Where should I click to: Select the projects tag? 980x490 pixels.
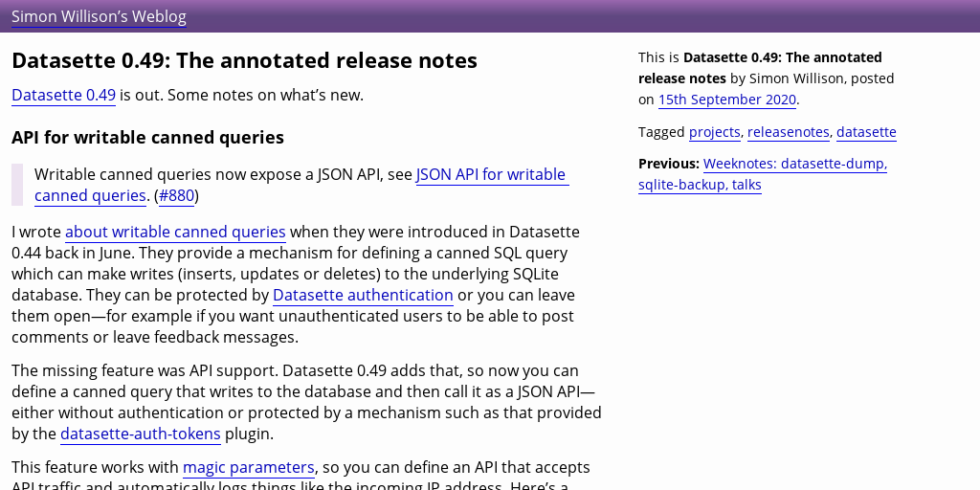tap(714, 132)
